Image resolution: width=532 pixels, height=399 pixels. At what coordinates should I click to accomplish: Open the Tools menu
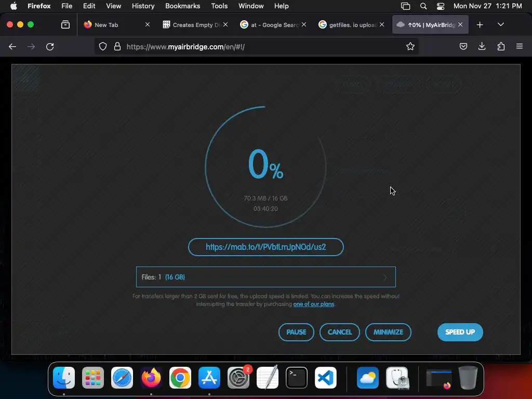(219, 6)
